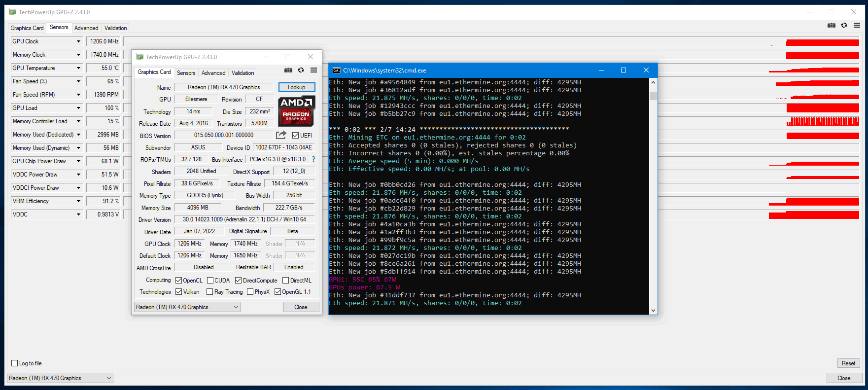Open Fan Speed (%) sensor dropdown
Image resolution: width=868 pixels, height=390 pixels.
[78, 81]
